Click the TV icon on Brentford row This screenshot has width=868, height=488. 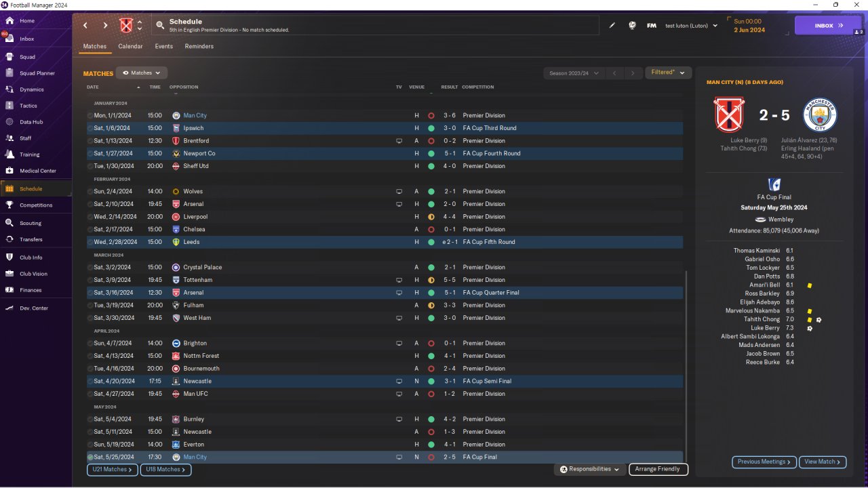pos(399,141)
